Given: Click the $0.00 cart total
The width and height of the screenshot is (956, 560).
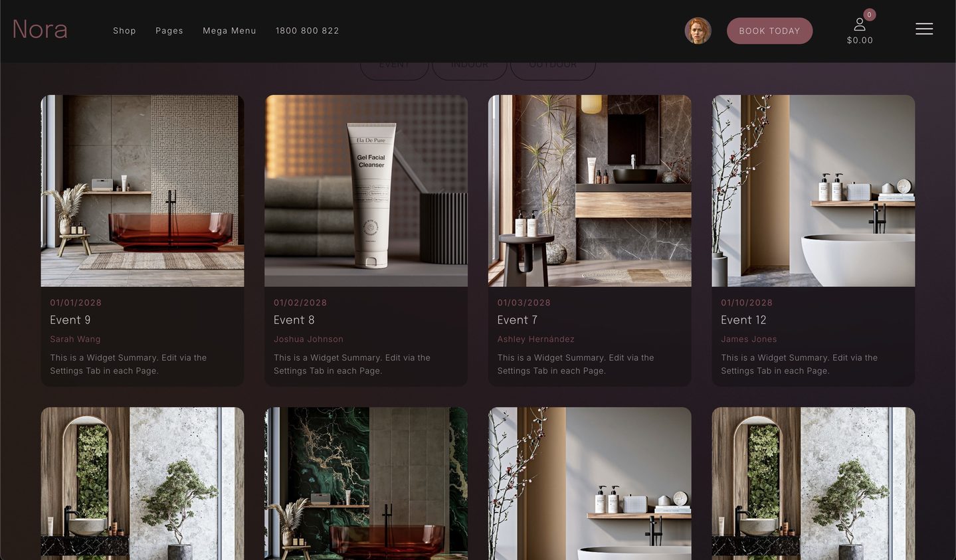Looking at the screenshot, I should click(860, 41).
